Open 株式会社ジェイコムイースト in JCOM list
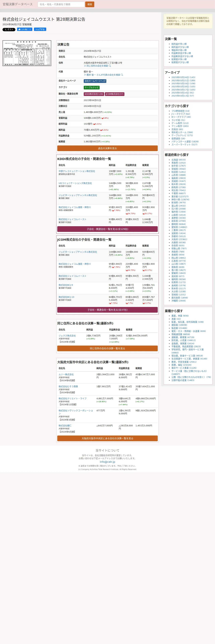Screen dimensions: 215x644 click(x=72, y=276)
